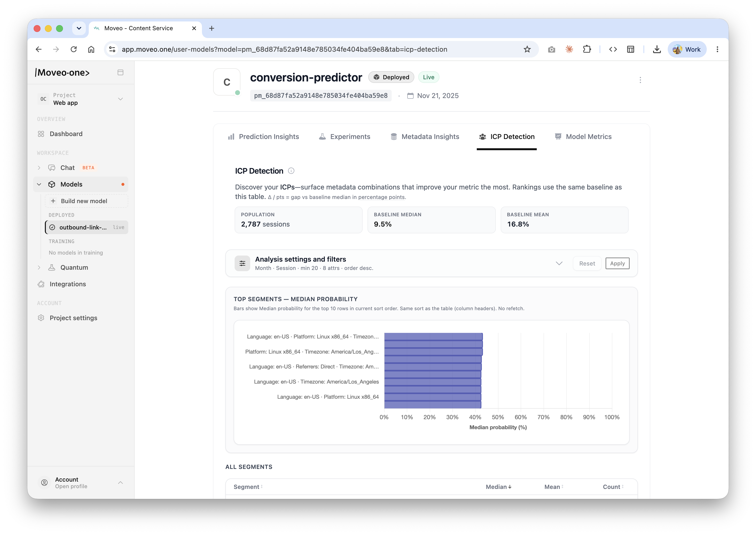Collapse the Models section
Screen dimensions: 756x535
pyautogui.click(x=39, y=184)
